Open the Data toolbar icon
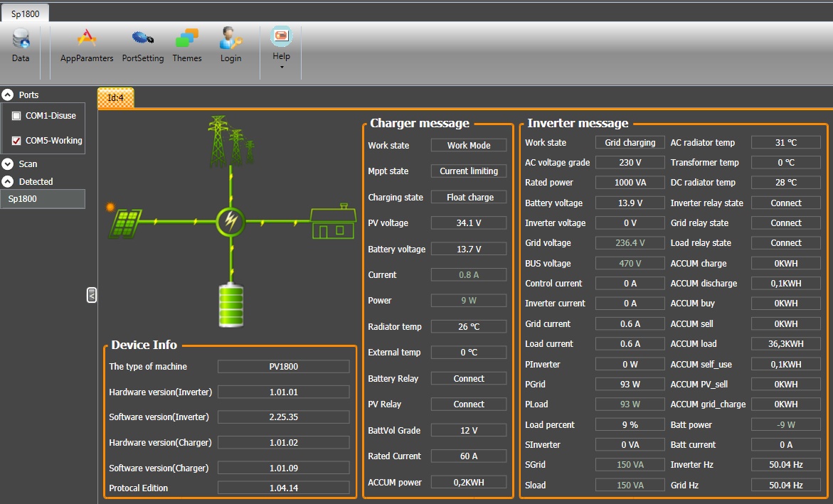This screenshot has height=504, width=833. click(x=21, y=45)
